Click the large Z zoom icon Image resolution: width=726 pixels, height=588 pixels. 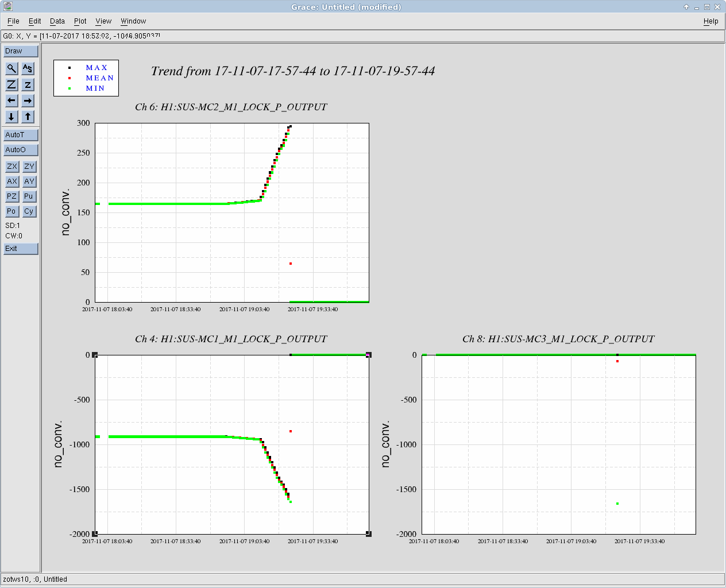click(11, 84)
